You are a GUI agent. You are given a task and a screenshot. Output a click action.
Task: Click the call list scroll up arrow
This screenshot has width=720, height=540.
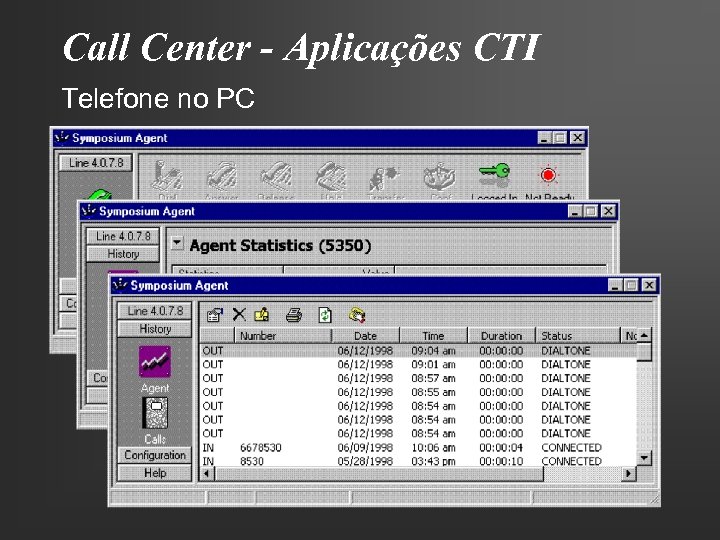point(644,336)
